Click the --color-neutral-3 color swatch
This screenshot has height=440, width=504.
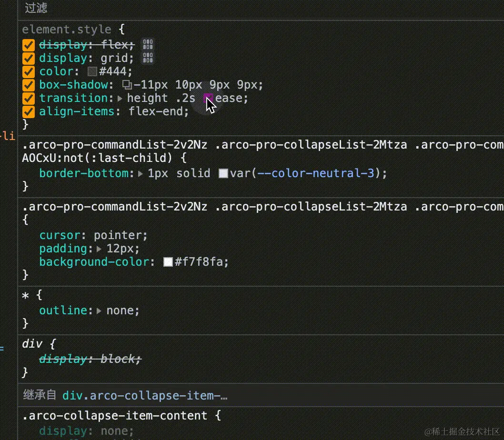(x=223, y=173)
